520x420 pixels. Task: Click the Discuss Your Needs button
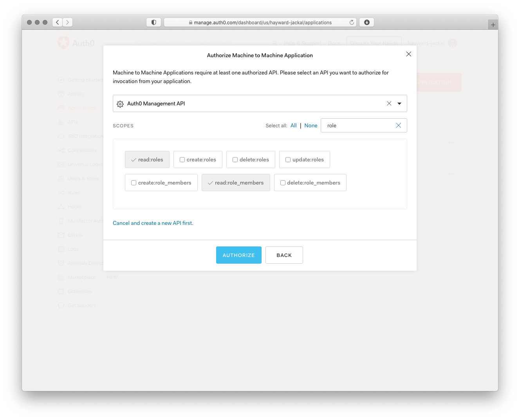[x=374, y=43]
